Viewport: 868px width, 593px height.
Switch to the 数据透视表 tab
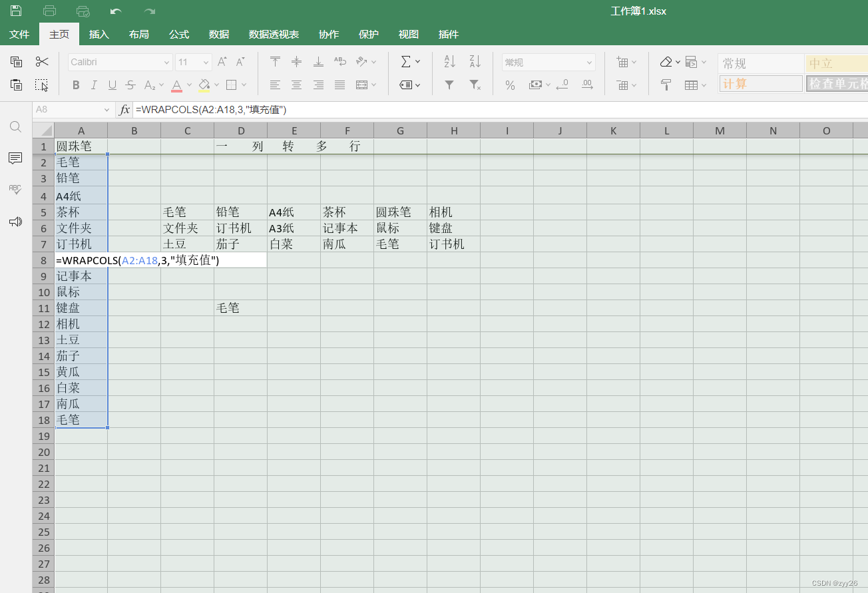[x=274, y=35]
